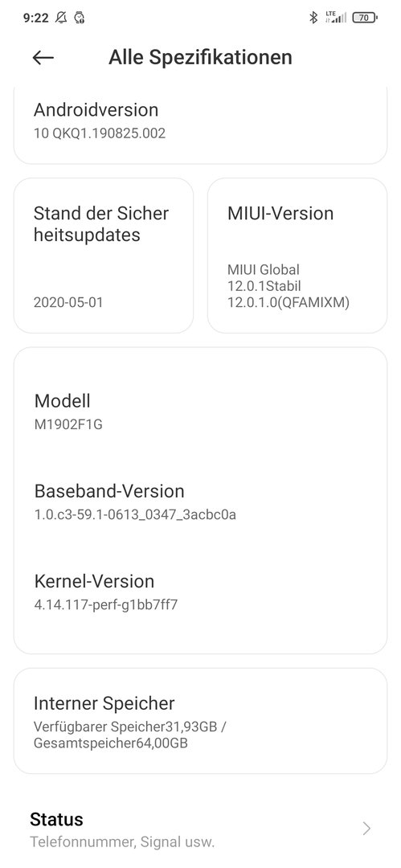401x868 pixels.
Task: Tap the kernel string 4.14.117-perf-g1bb7ff7
Action: point(106,604)
